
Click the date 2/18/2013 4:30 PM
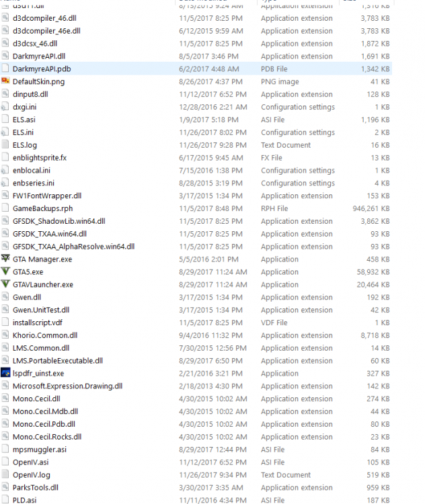click(210, 386)
